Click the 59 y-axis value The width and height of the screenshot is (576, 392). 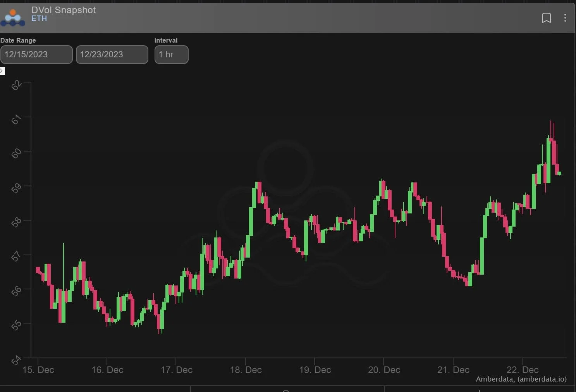(16, 188)
